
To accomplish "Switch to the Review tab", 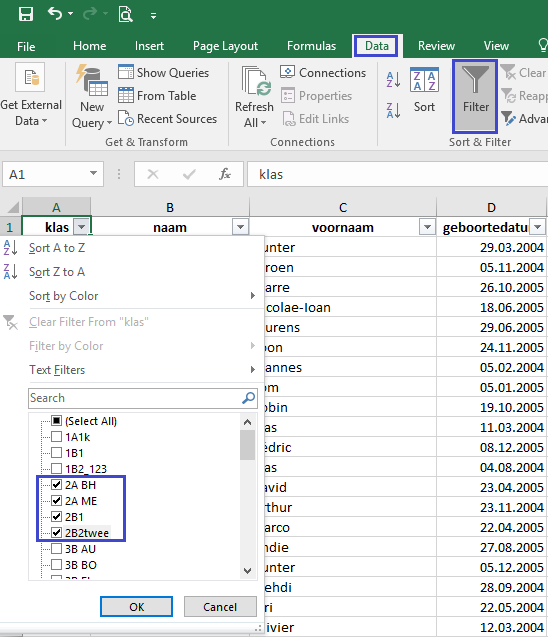I will coord(436,46).
